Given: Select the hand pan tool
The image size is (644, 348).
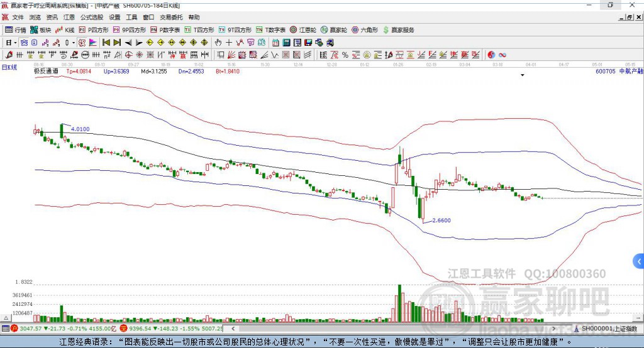Looking at the screenshot, I should pyautogui.click(x=218, y=43).
